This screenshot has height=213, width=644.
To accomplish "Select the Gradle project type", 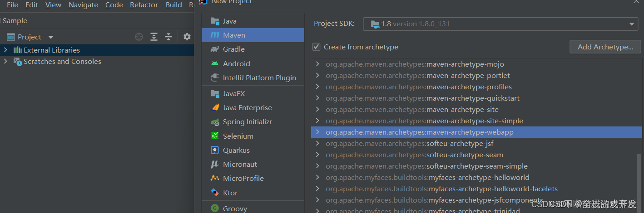I will coord(253,49).
